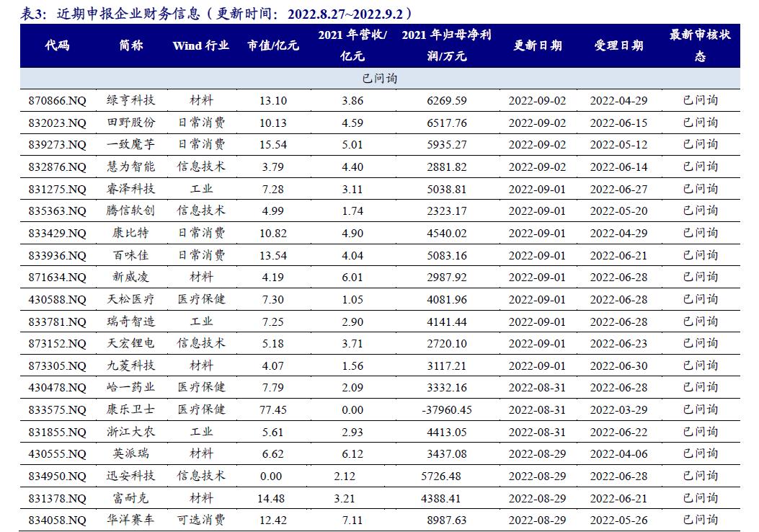Select company name 迅安科技
Image resolution: width=759 pixels, height=532 pixels.
click(130, 476)
